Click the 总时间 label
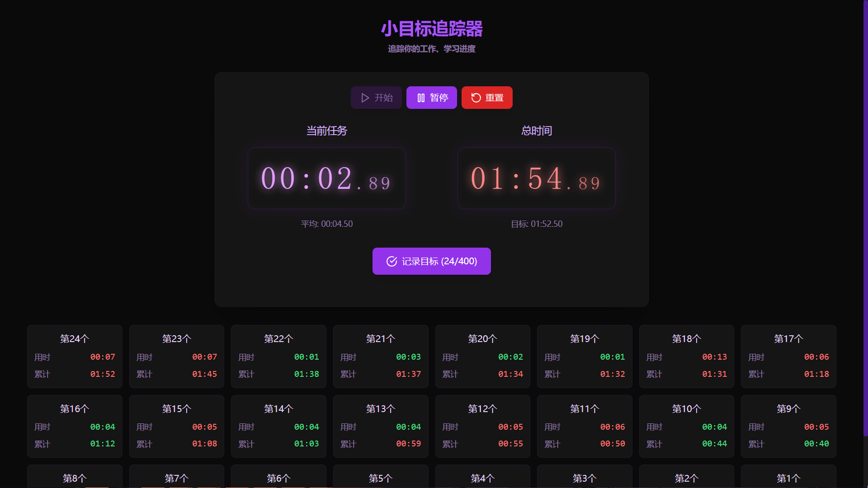Viewport: 868px width, 488px height. click(x=537, y=131)
